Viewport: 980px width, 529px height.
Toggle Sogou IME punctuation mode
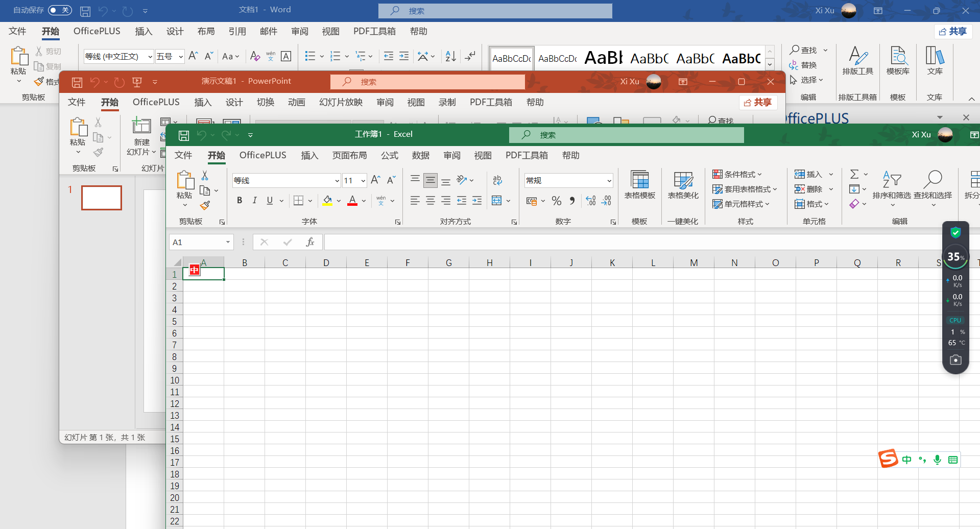922,460
